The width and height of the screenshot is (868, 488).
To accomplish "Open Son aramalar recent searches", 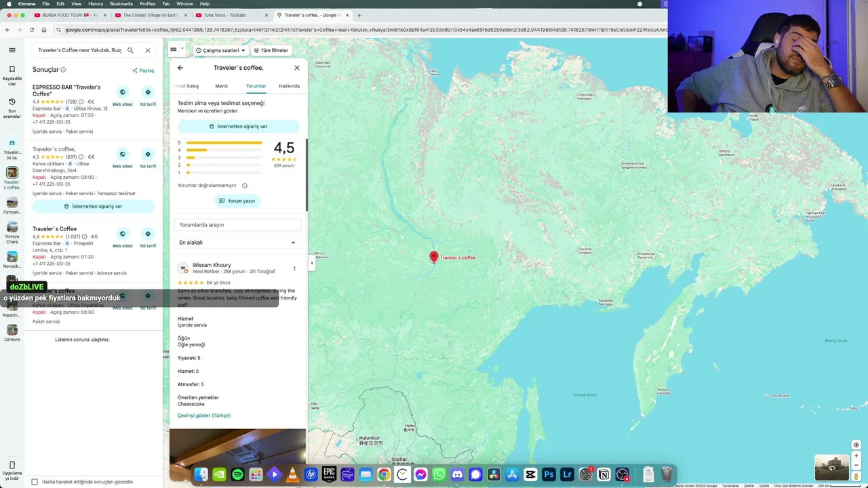I will (x=12, y=108).
